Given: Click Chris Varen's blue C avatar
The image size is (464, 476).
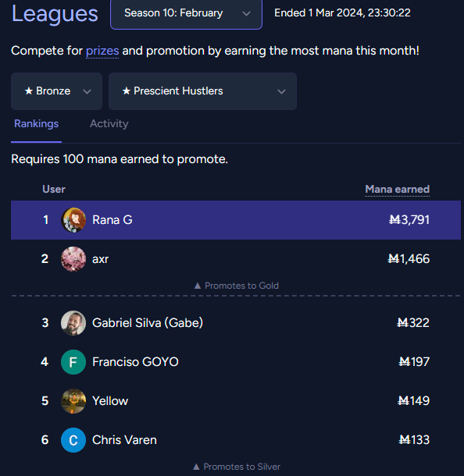Looking at the screenshot, I should [73, 440].
